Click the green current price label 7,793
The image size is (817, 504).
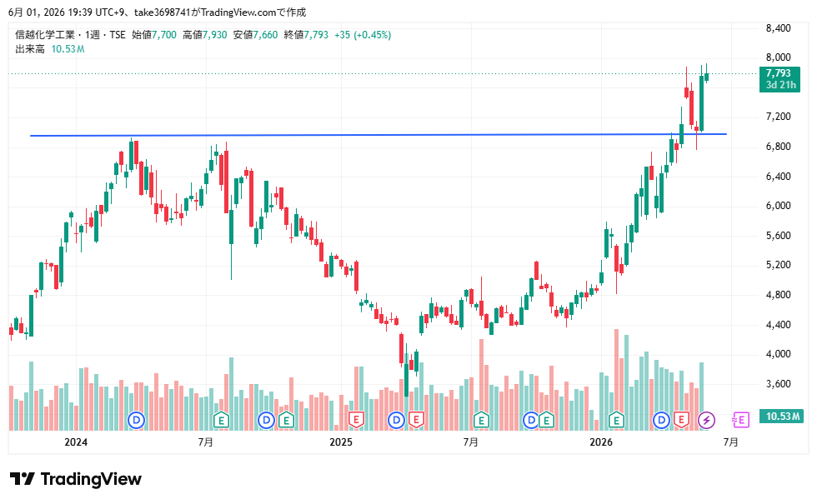pyautogui.click(x=779, y=79)
